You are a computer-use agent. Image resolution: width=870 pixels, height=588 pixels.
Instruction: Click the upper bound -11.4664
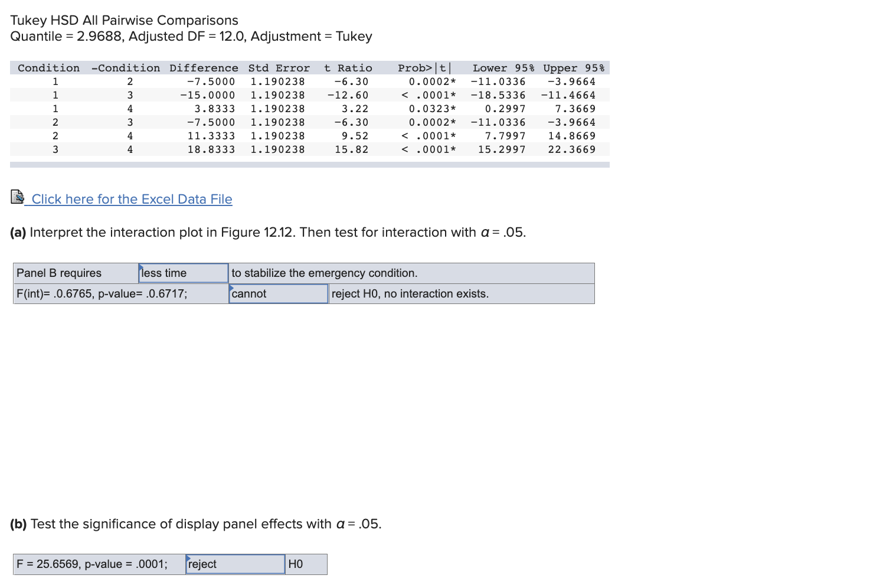click(568, 95)
